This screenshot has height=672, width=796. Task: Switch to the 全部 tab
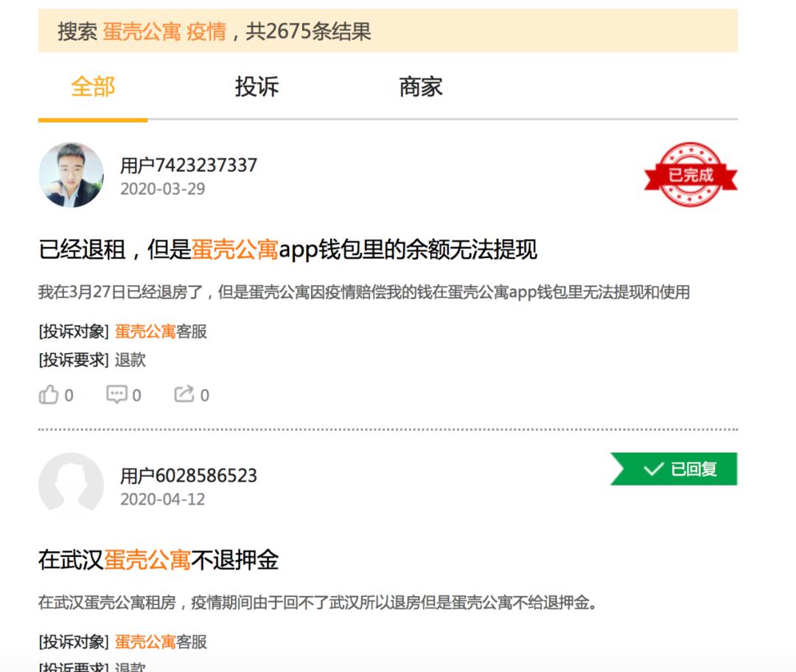[93, 87]
